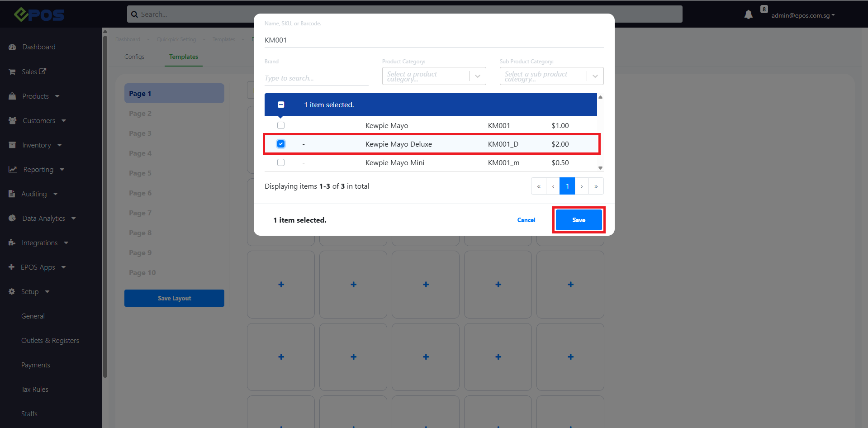Click the Customers people icon
Image resolution: width=868 pixels, height=428 pixels.
(12, 121)
